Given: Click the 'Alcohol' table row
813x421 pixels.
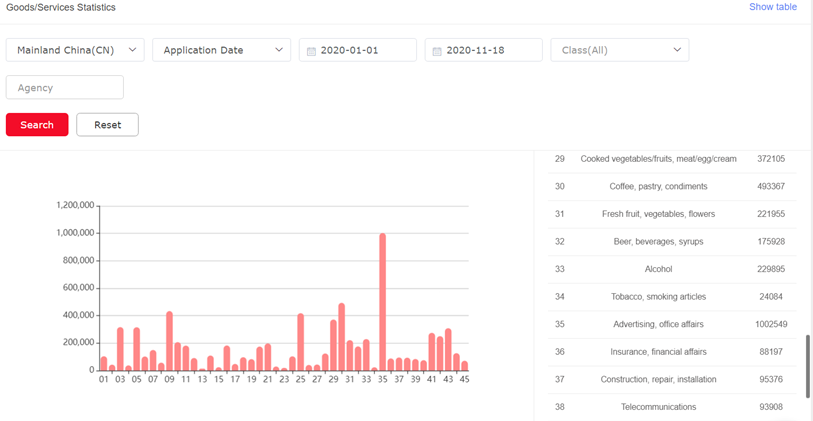Looking at the screenshot, I should point(672,269).
